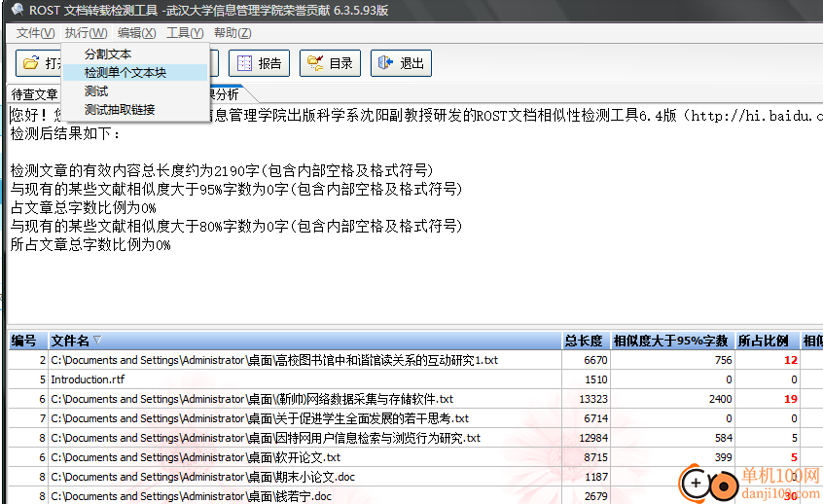Sort by the 文件名 column header
This screenshot has height=504, width=823.
(304, 342)
